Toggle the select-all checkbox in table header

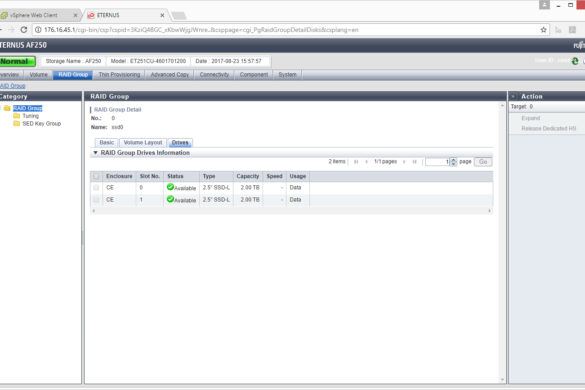coord(96,176)
